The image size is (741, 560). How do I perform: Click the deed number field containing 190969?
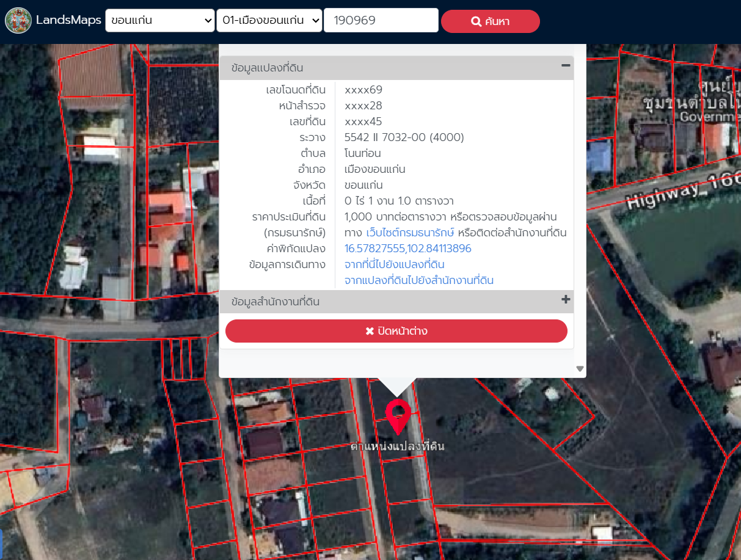(x=381, y=20)
